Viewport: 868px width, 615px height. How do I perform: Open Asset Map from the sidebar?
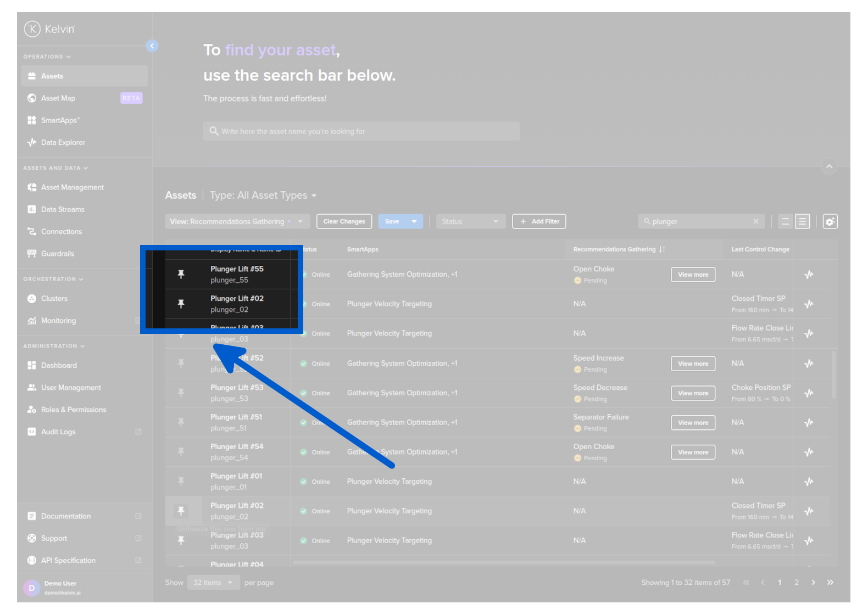tap(58, 98)
